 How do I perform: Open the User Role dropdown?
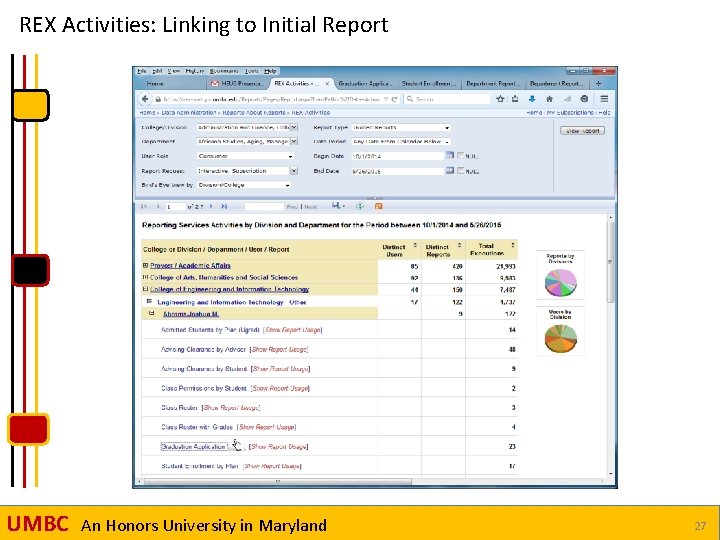click(245, 156)
